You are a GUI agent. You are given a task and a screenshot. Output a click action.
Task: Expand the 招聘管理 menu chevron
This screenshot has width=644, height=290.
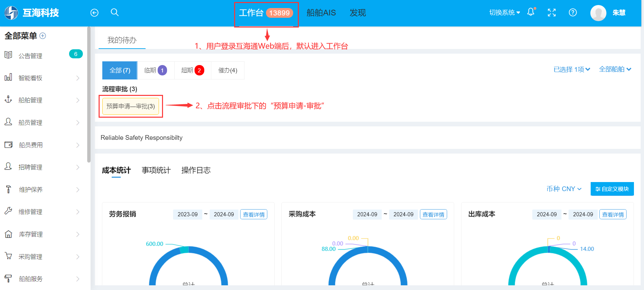pyautogui.click(x=78, y=167)
